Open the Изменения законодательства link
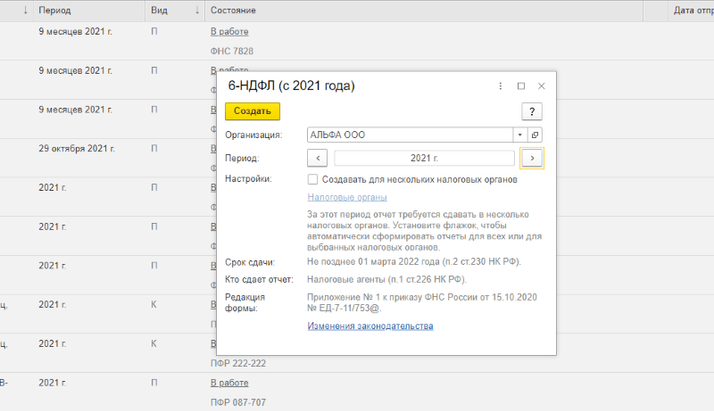Viewport: 714px width, 411px height. click(x=370, y=326)
